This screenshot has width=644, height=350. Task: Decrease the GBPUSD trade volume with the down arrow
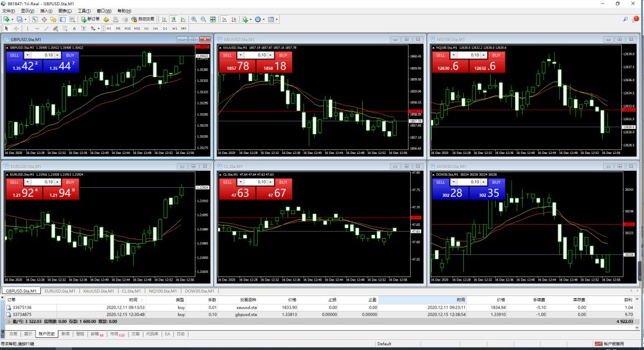(27, 55)
